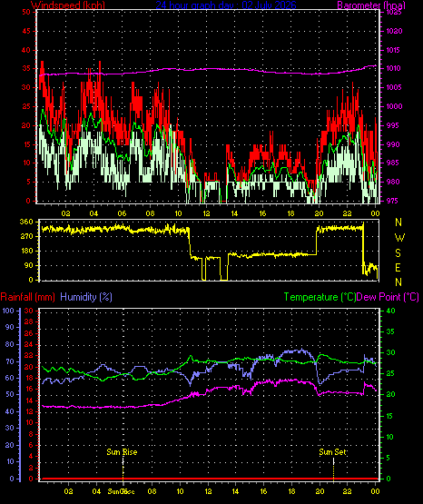Screen dimensions: 423x504
Task: Click the Rainfall (mm) legend label
Action: 27,297
